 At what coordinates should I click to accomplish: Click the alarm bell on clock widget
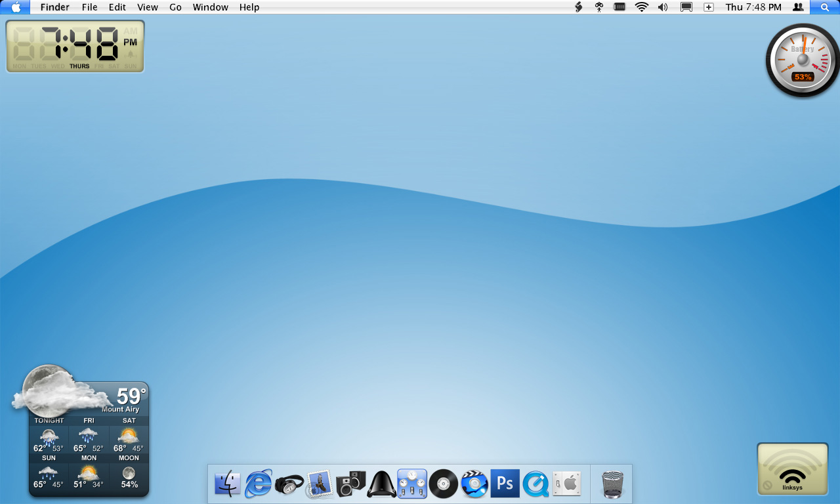(x=131, y=54)
